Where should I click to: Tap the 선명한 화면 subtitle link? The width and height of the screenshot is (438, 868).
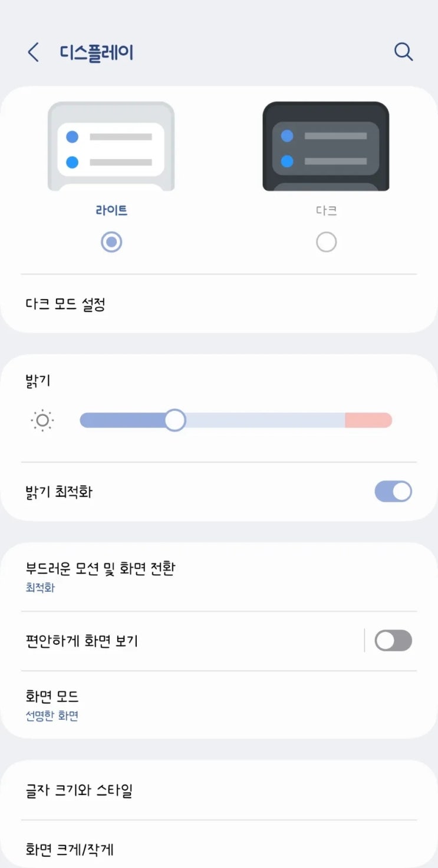[x=52, y=716]
